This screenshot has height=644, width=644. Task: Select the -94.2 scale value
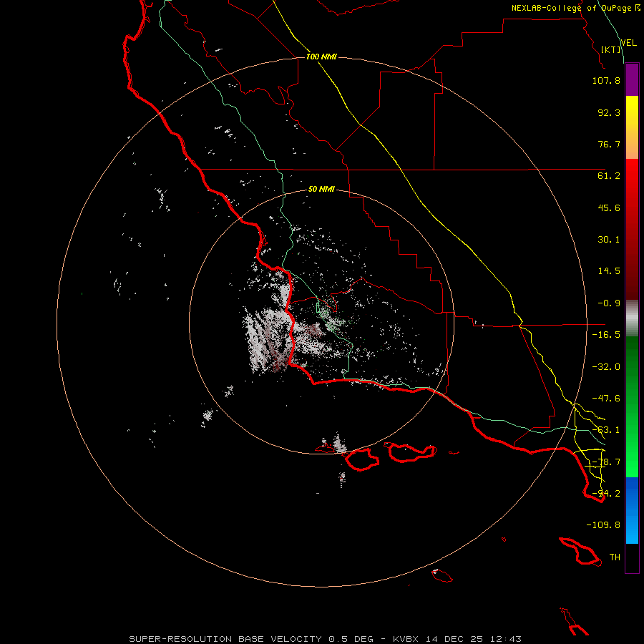pos(606,494)
